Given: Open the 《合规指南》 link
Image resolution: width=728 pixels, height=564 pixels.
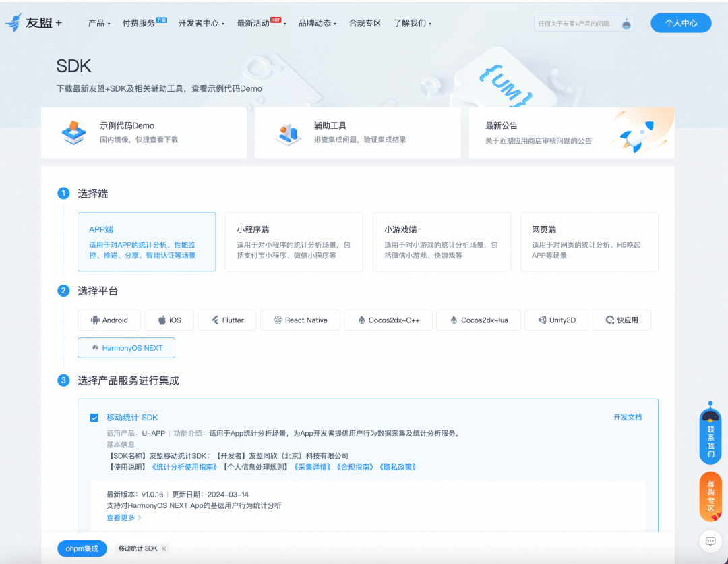Looking at the screenshot, I should coord(355,467).
